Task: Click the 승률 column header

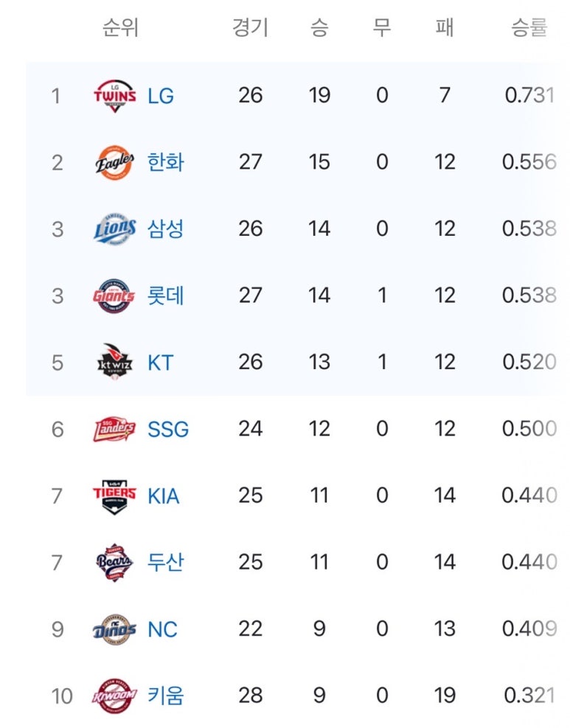Action: pos(529,27)
